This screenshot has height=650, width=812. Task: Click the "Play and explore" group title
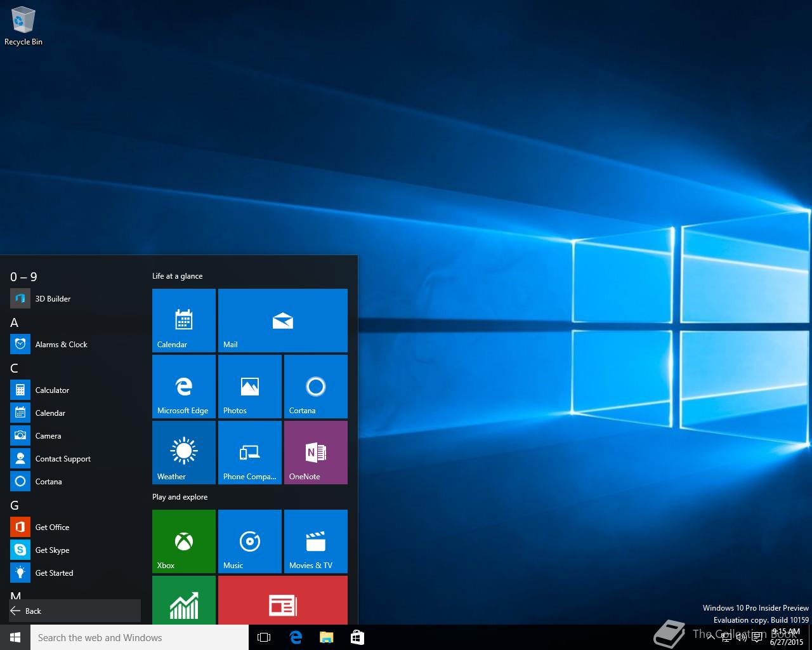(x=180, y=497)
